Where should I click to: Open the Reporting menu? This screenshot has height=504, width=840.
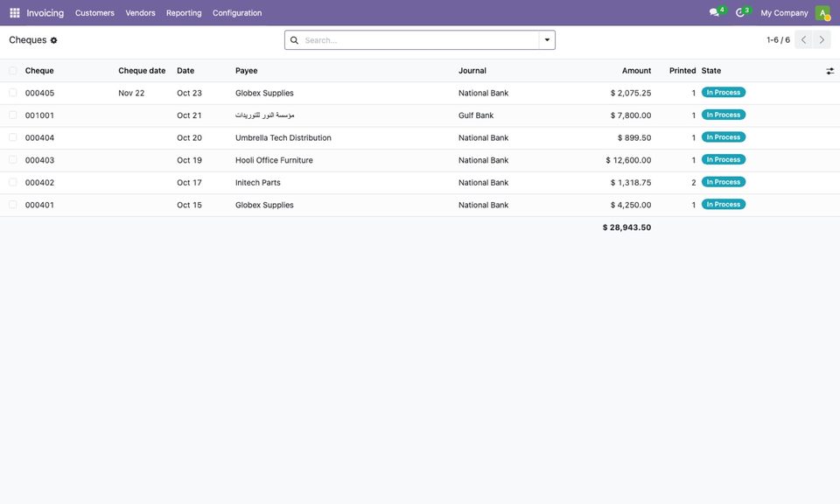pos(184,13)
